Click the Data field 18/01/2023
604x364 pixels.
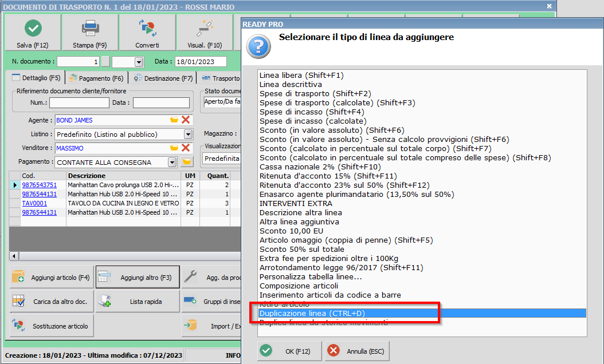[x=201, y=62]
